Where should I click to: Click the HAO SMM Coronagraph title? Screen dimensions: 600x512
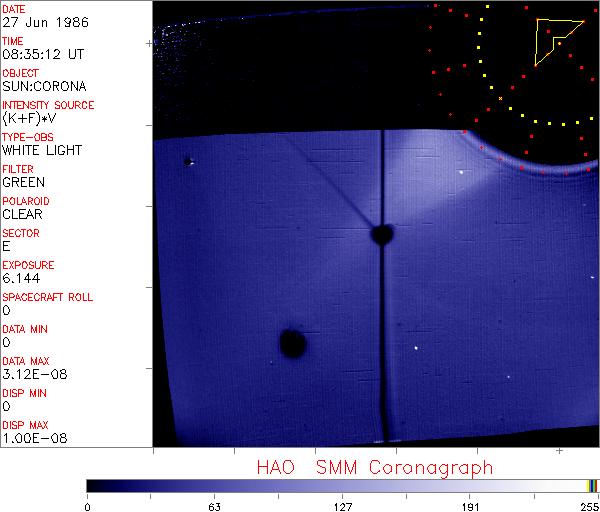(375, 468)
